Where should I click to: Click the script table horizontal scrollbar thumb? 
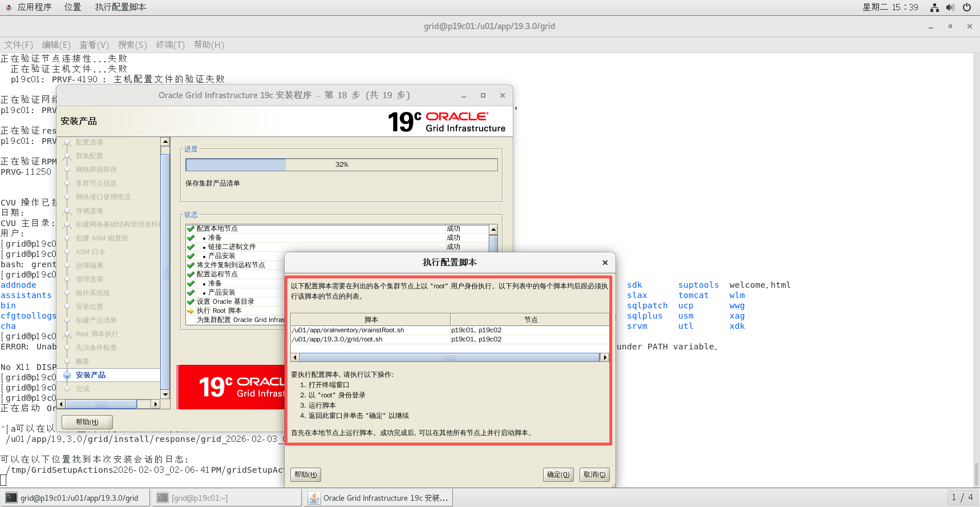pyautogui.click(x=449, y=357)
